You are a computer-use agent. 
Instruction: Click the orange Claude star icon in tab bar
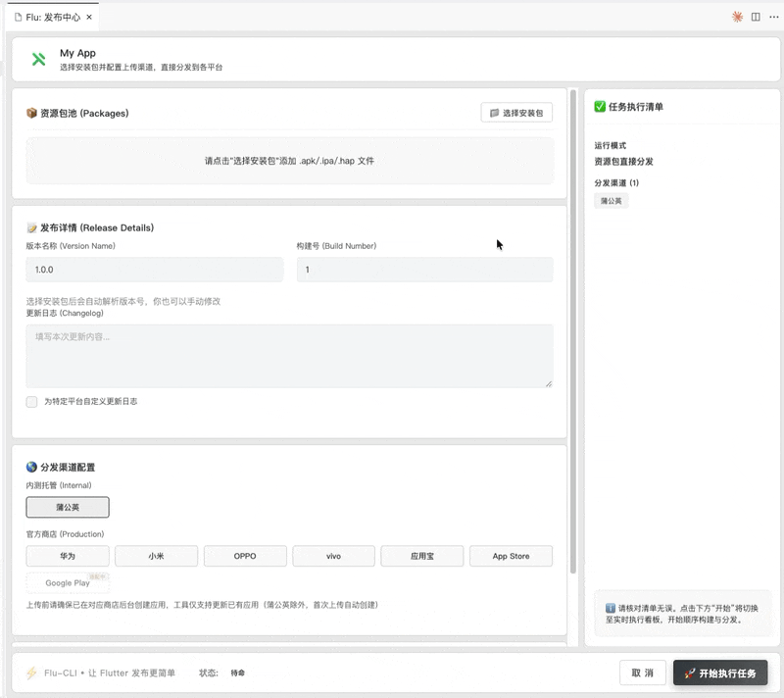point(737,17)
